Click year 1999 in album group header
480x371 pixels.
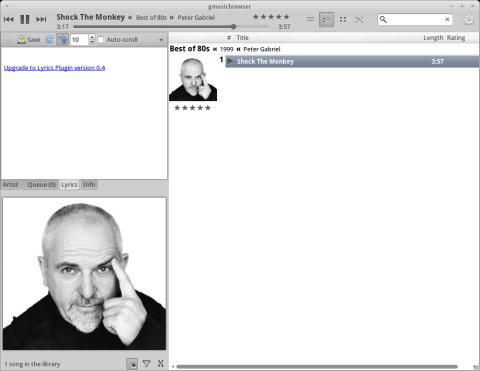click(227, 49)
